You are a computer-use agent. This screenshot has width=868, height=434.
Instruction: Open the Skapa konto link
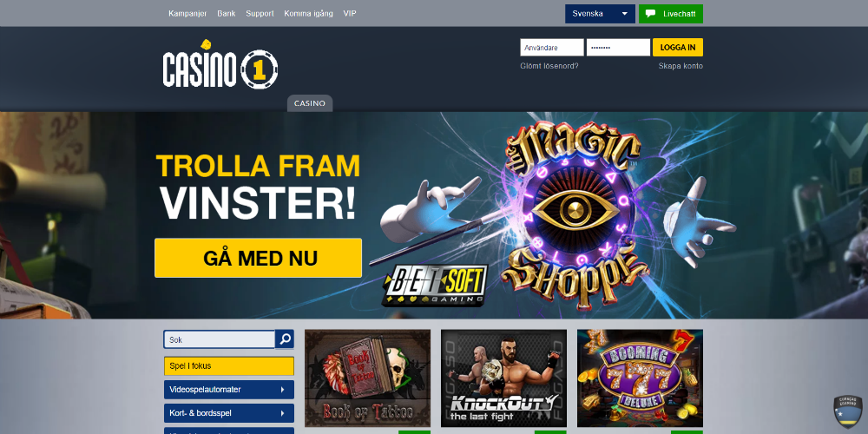[x=681, y=66]
